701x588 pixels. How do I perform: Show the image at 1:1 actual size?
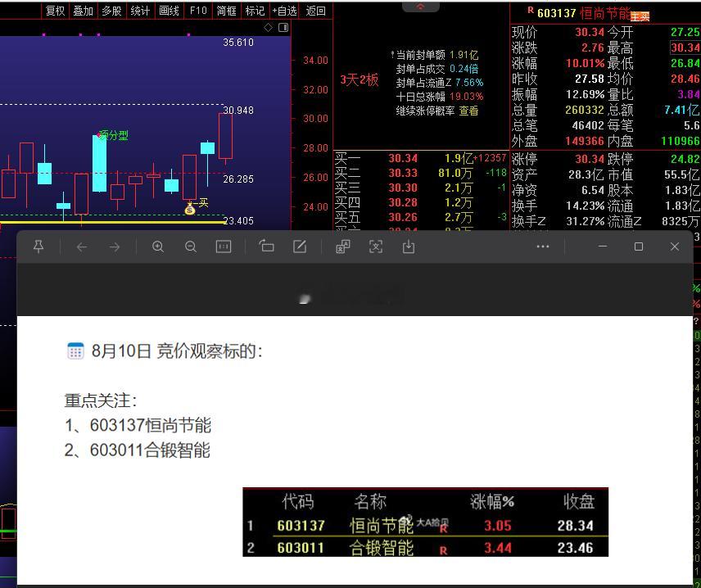(x=224, y=247)
